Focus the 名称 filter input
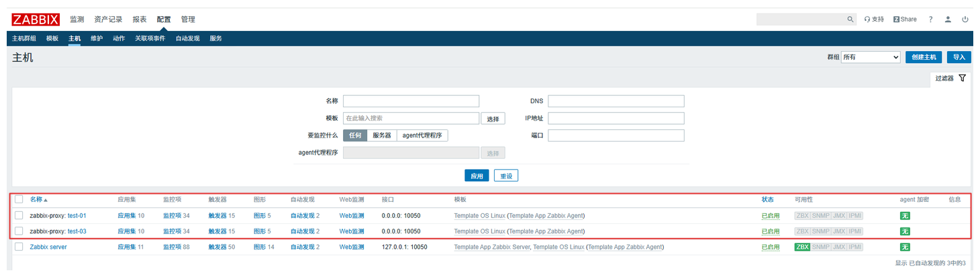Viewport: 980px width, 277px height. [x=411, y=101]
